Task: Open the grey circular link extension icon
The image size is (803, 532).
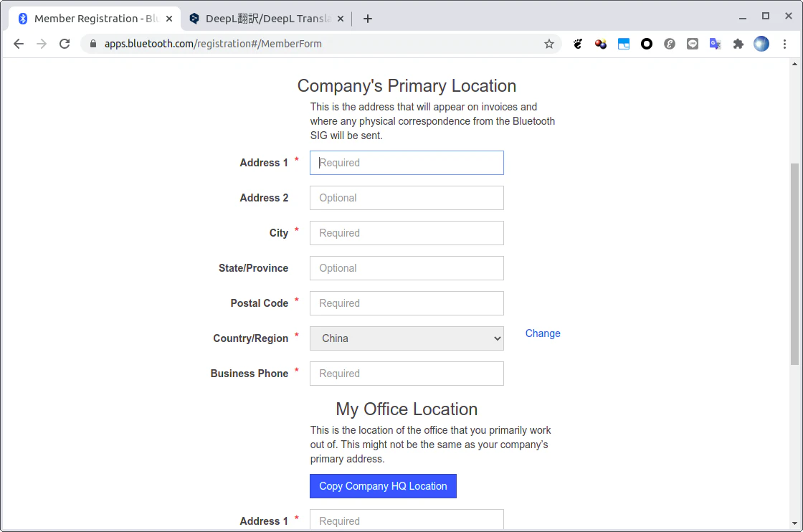Action: [670, 44]
